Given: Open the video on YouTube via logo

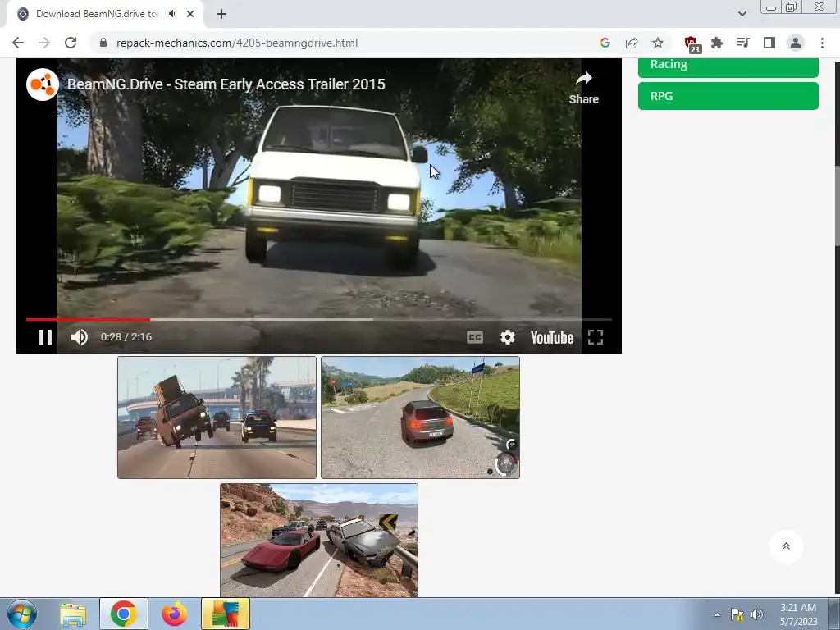Looking at the screenshot, I should click(552, 337).
